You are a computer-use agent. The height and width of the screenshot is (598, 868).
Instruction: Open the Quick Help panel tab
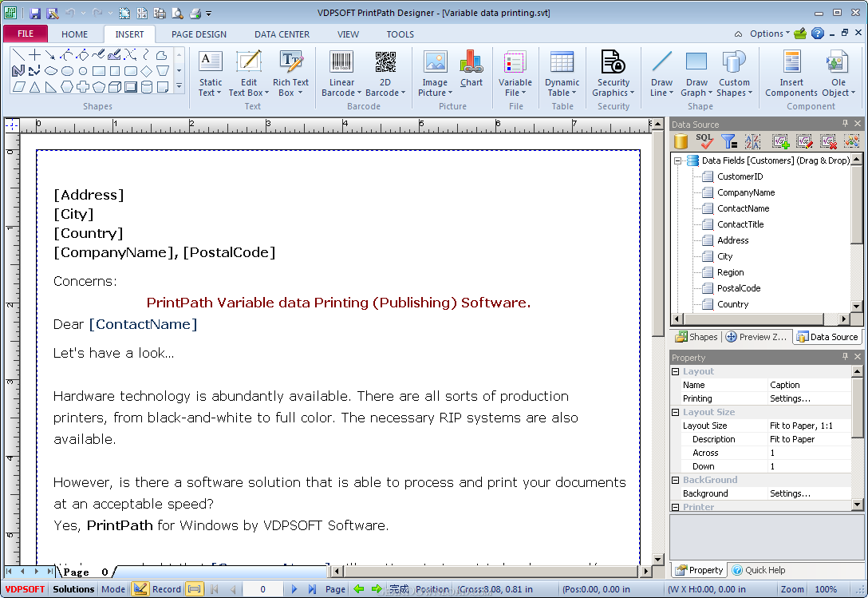(759, 570)
